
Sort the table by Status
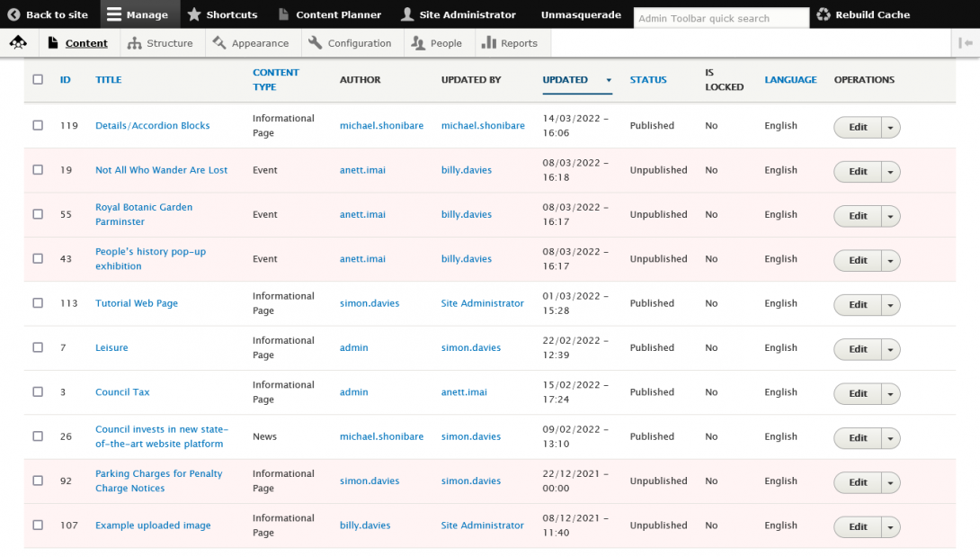click(x=648, y=79)
